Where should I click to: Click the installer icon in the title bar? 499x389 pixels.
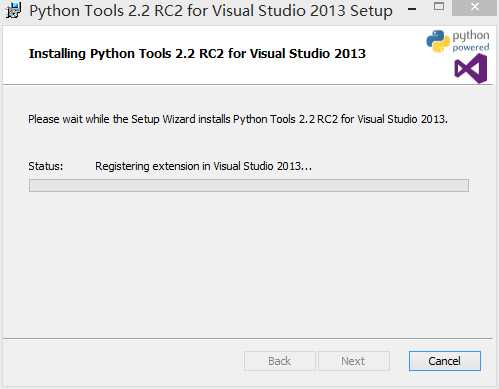(13, 10)
